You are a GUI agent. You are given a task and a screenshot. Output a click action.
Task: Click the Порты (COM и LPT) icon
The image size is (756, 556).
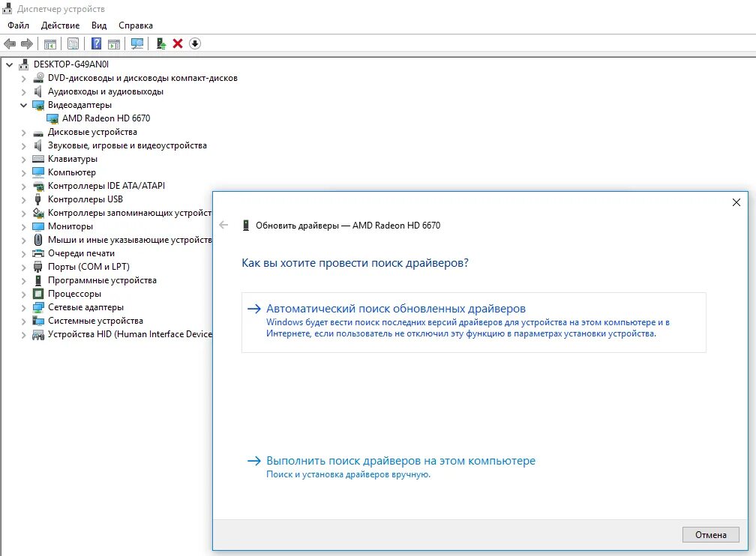tap(38, 267)
